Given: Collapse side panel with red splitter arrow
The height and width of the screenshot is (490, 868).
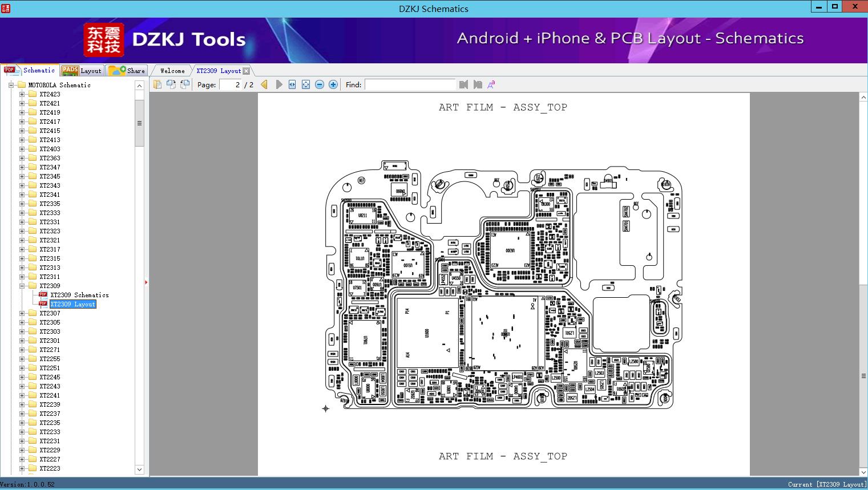Looking at the screenshot, I should tap(146, 282).
